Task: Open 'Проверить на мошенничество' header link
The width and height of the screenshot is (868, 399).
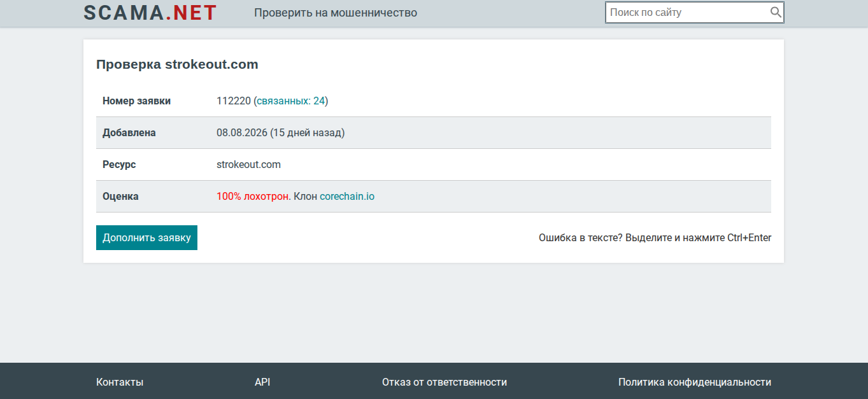Action: 336,13
